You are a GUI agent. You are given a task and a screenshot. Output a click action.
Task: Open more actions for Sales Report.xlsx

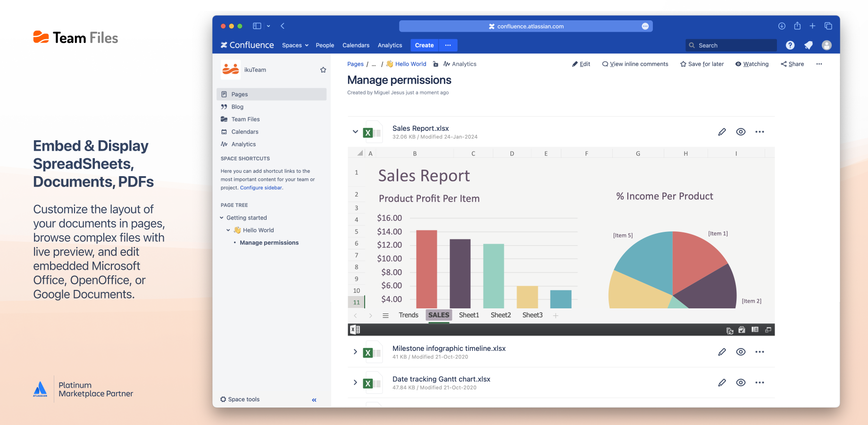(759, 132)
